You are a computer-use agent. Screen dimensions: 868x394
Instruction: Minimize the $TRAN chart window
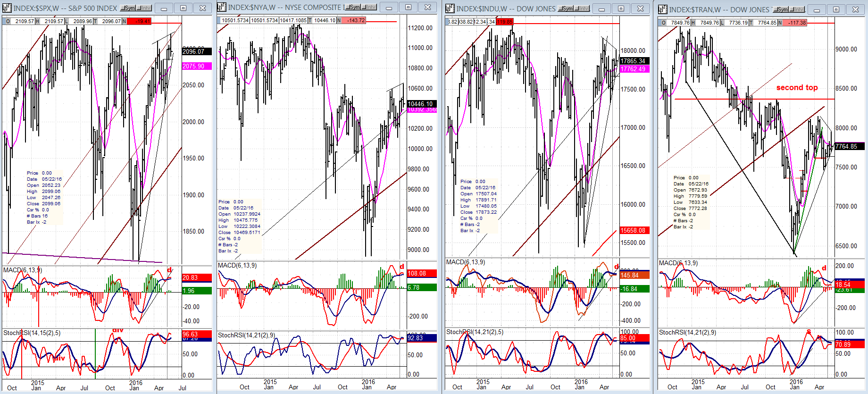pos(817,9)
